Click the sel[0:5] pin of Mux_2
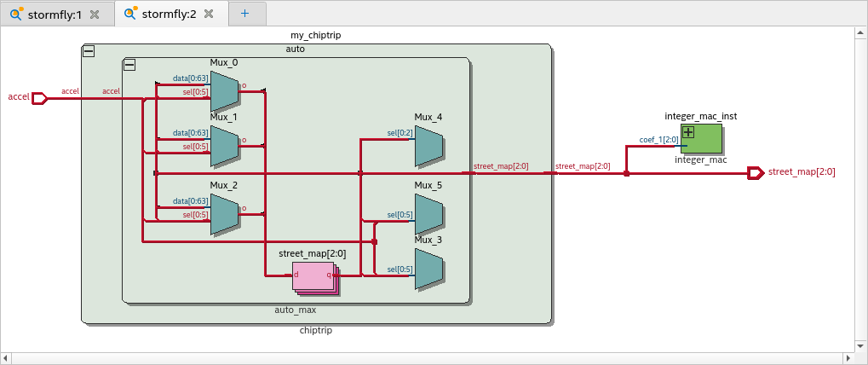This screenshot has width=868, height=365. click(x=195, y=214)
